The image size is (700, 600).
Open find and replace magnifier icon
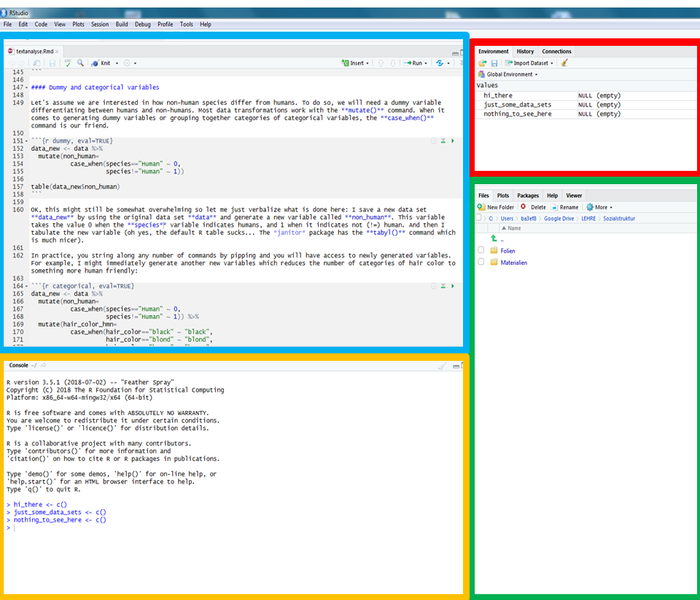pos(80,63)
